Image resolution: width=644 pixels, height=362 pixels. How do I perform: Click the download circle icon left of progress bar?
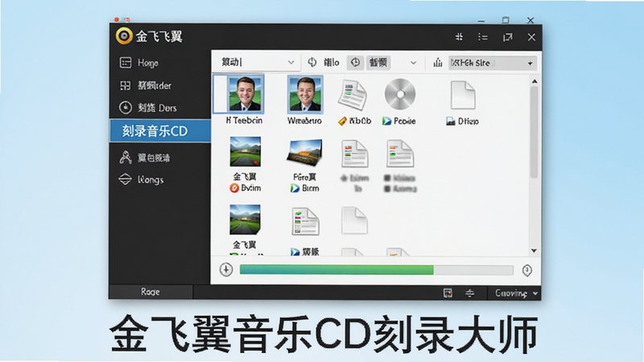coord(226,269)
